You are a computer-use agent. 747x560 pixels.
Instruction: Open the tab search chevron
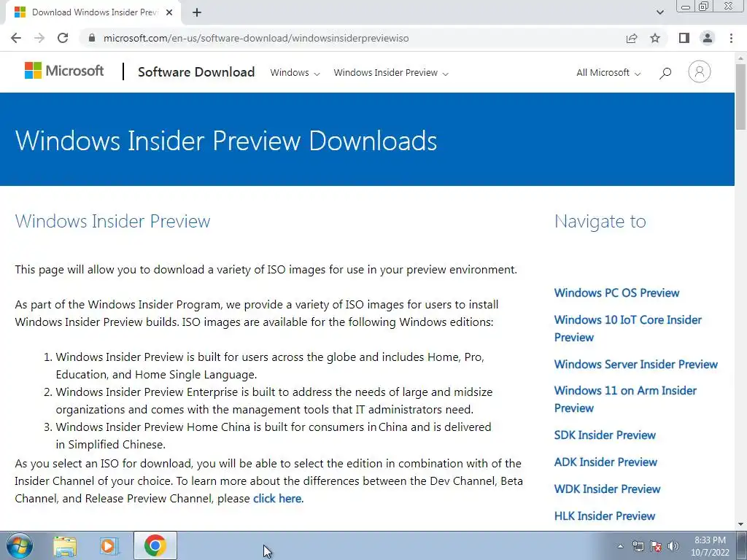(x=659, y=12)
